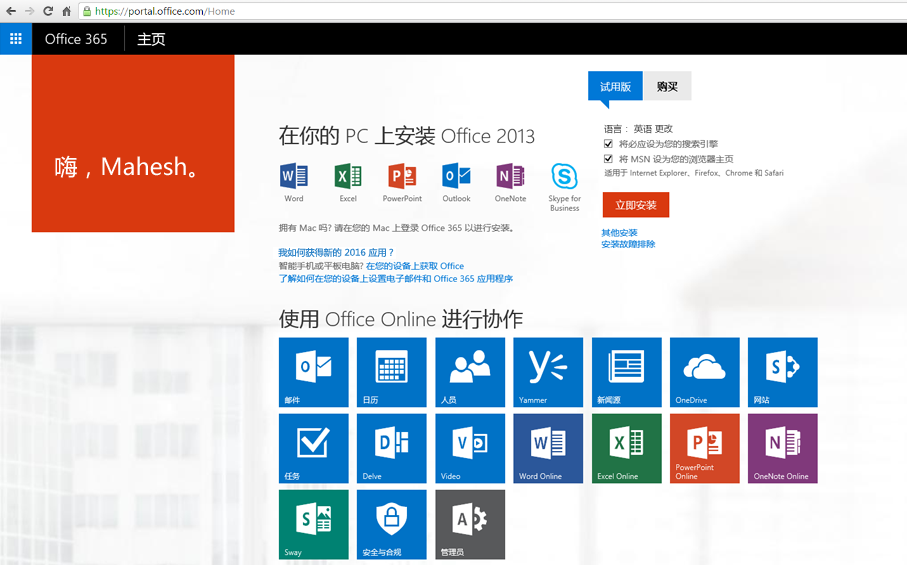Switch to the 购买 tab
The height and width of the screenshot is (565, 907).
point(667,86)
